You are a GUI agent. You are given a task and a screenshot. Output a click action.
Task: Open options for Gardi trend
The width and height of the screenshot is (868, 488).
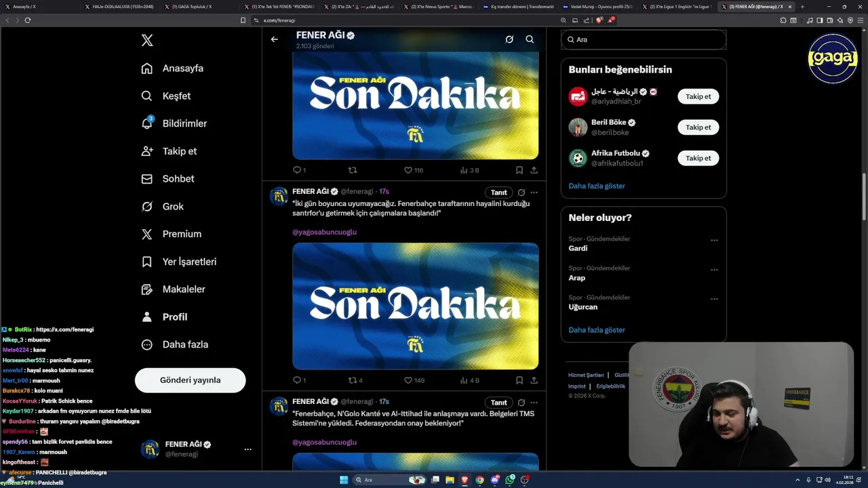(714, 241)
